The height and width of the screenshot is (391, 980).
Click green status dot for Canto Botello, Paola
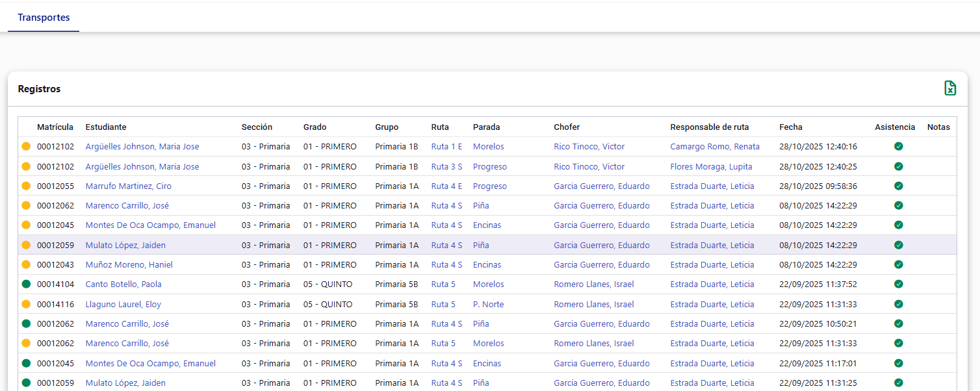[x=26, y=284]
